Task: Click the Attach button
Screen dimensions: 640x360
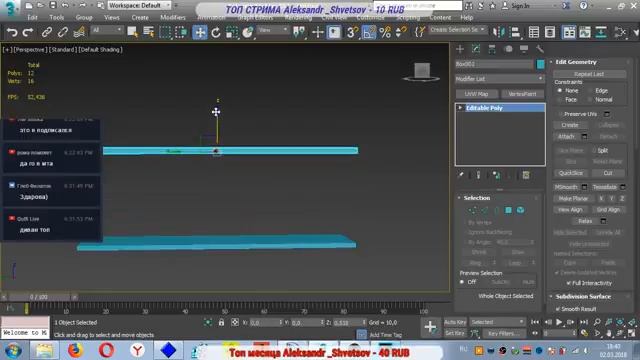Action: coord(566,136)
